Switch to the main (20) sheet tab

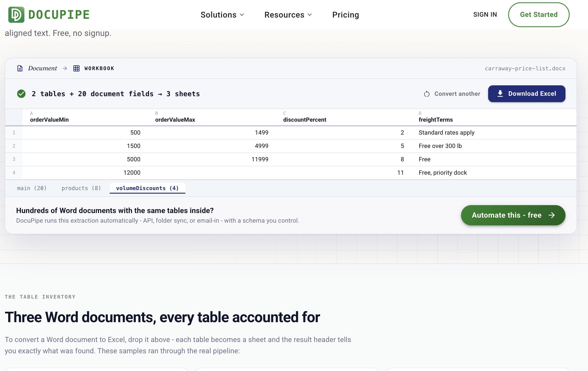(32, 188)
